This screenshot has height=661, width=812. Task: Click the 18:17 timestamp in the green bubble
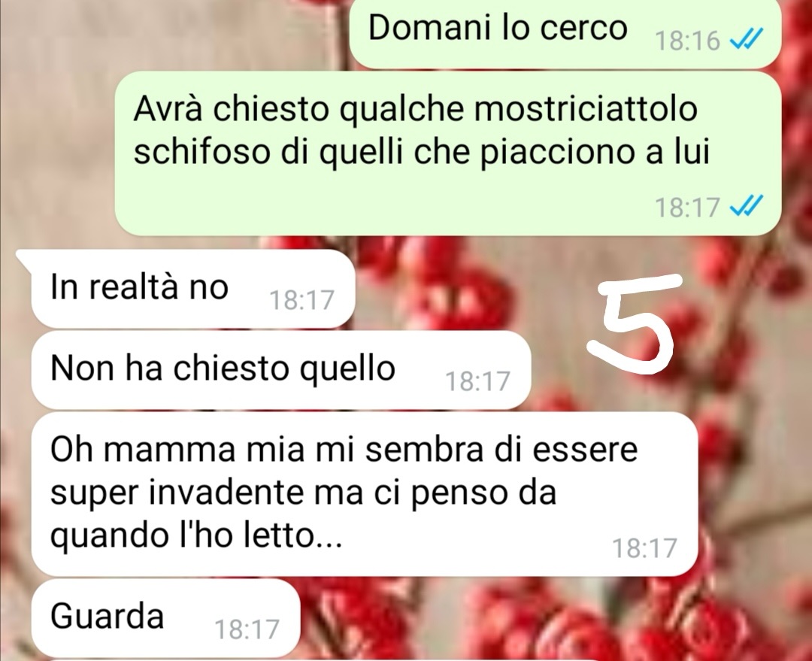687,208
